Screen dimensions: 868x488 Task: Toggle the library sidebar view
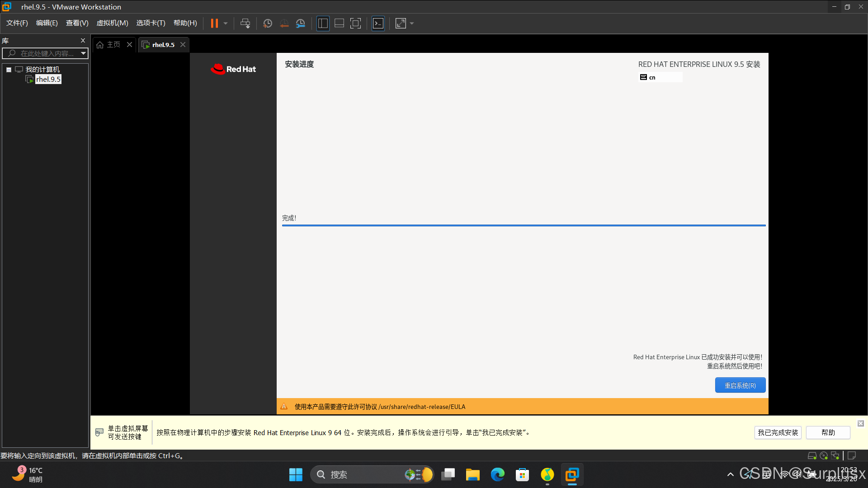[x=323, y=23]
